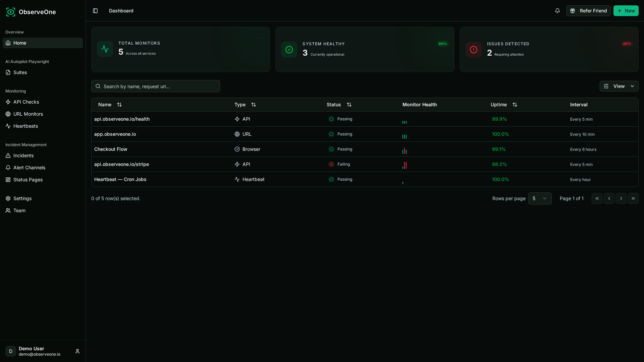Screen dimensions: 644x362
Task: Open the Checkout Flow monitor
Action: tap(111, 149)
